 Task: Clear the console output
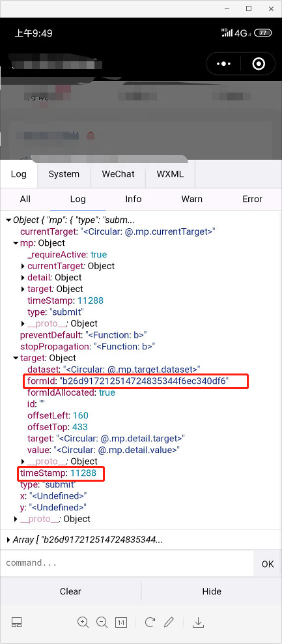coord(70,591)
